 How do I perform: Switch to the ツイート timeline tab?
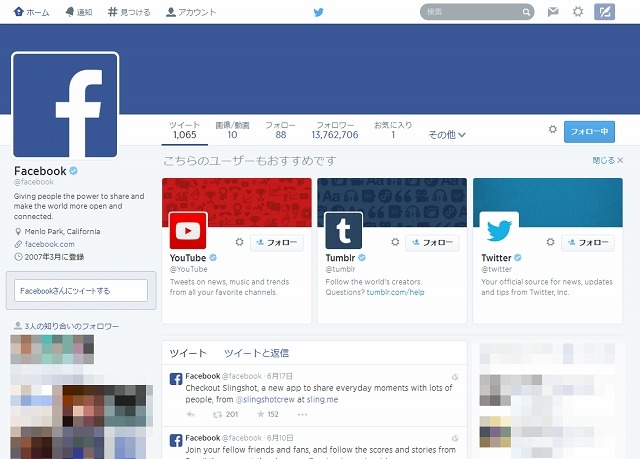point(188,353)
